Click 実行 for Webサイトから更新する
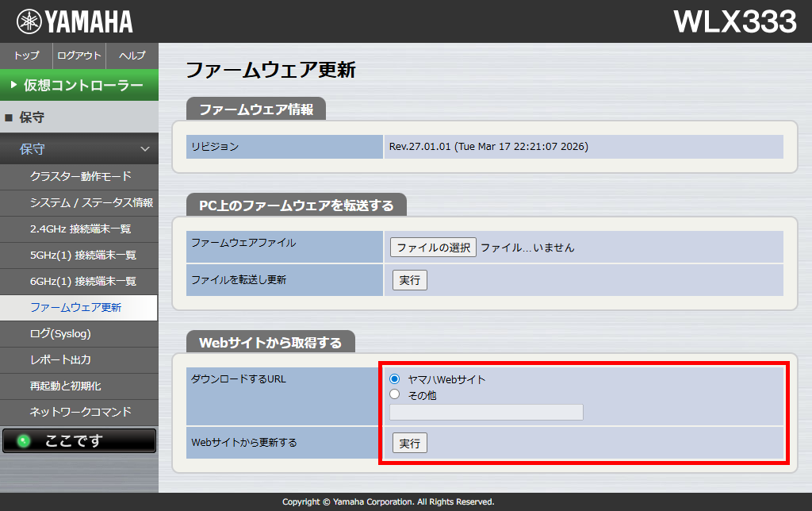 [x=410, y=443]
